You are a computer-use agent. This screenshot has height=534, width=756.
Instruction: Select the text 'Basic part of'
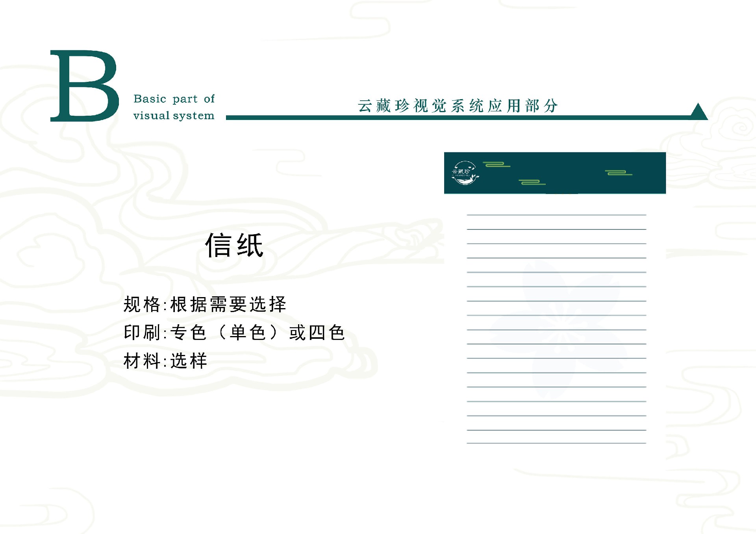click(174, 99)
